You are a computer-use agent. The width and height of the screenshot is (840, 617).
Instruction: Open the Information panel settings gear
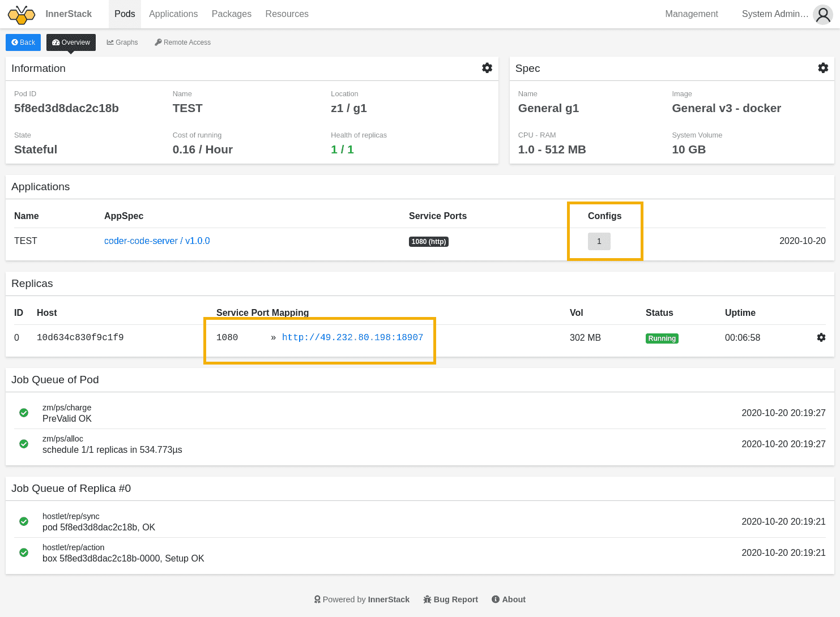487,68
